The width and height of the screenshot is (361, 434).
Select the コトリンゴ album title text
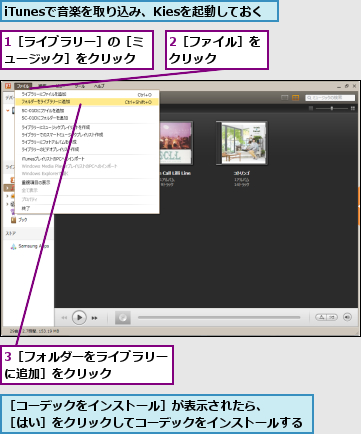[241, 173]
